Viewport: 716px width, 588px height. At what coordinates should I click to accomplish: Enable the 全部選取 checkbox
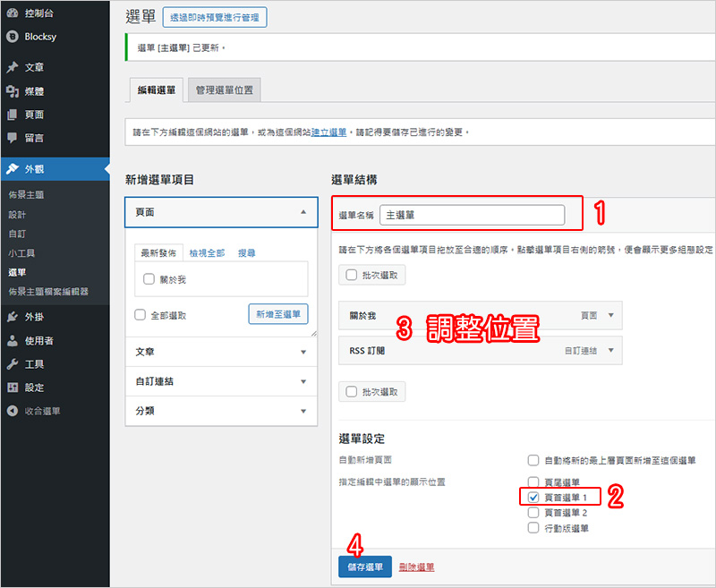141,315
